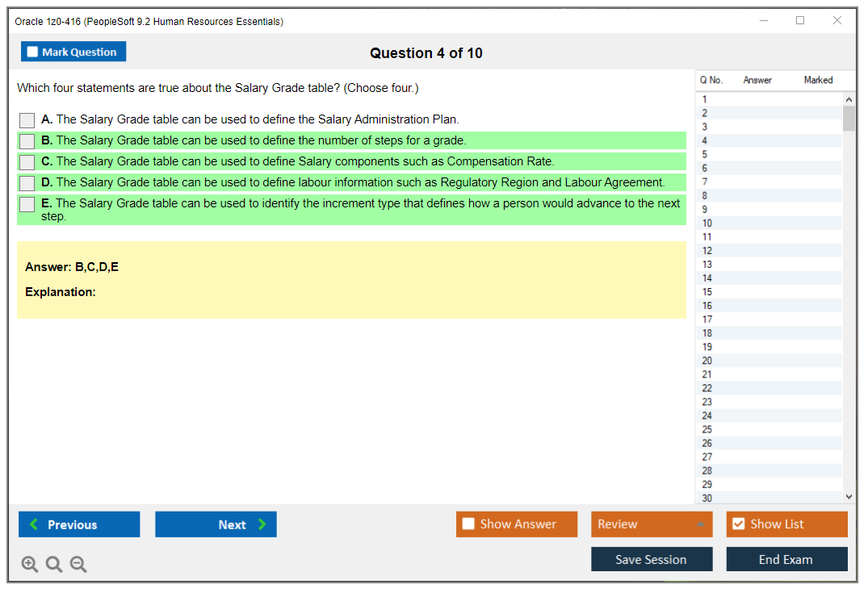This screenshot has height=593, width=868.
Task: Open the Review dropdown
Action: [x=652, y=524]
